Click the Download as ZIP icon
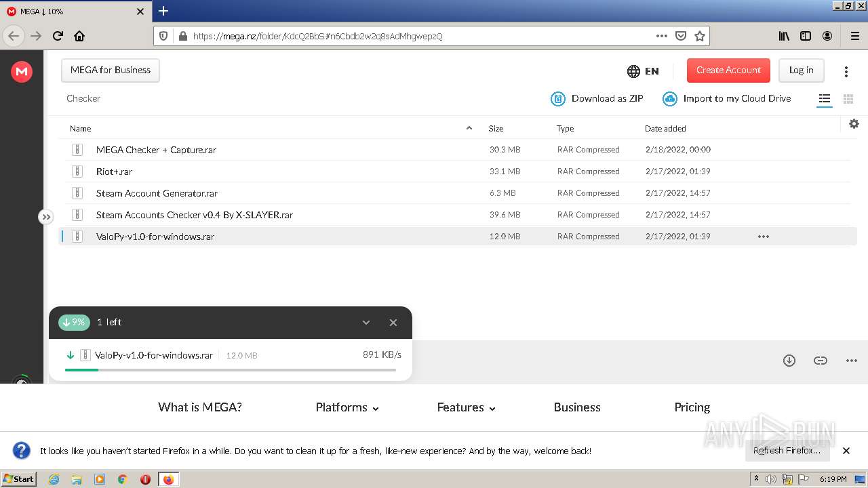 coord(558,99)
